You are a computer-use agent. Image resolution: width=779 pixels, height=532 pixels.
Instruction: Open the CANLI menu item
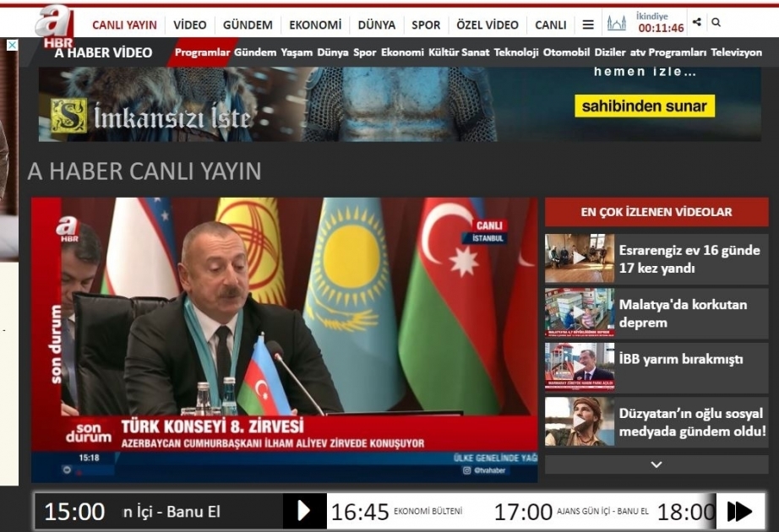pos(551,24)
